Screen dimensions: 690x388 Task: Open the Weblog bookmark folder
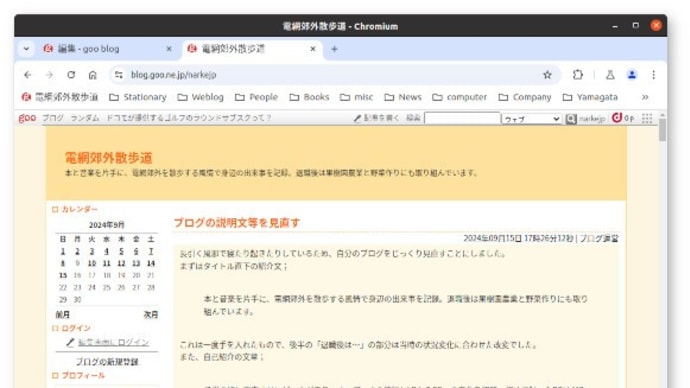201,97
